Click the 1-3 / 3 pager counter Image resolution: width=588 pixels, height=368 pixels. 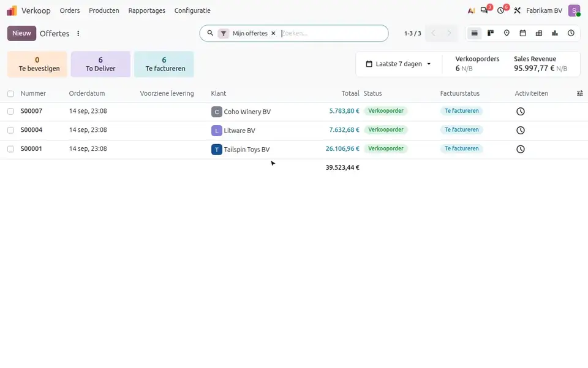click(x=412, y=33)
